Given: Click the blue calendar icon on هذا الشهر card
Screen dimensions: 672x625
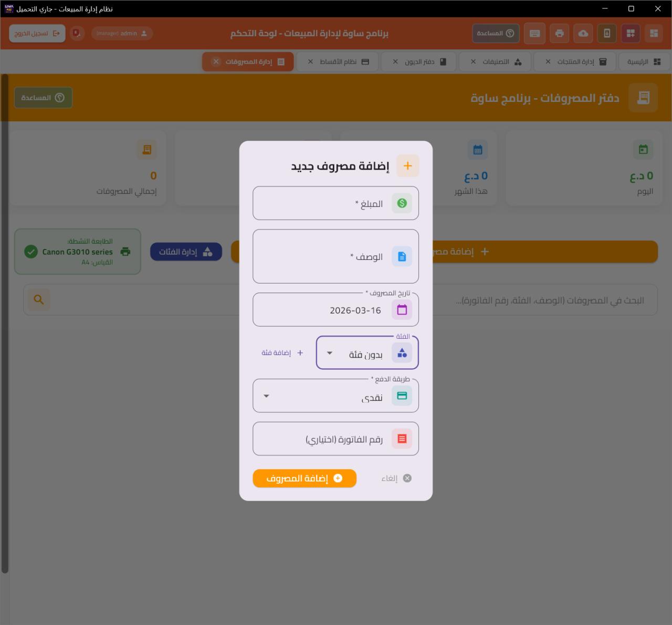Looking at the screenshot, I should tap(478, 150).
